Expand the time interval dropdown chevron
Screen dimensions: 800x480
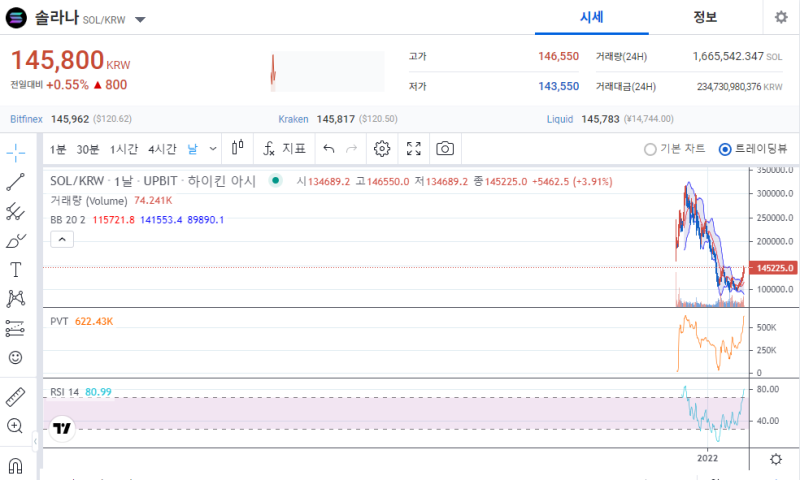pyautogui.click(x=213, y=149)
